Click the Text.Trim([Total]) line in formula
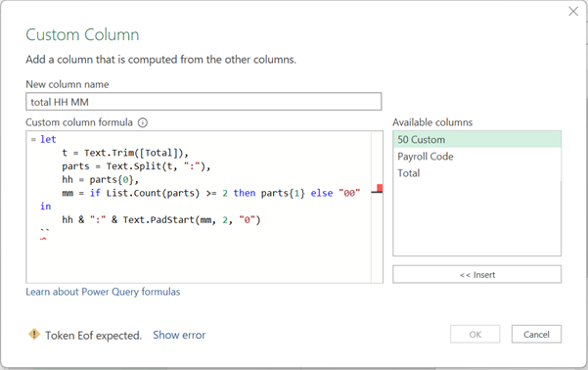This screenshot has width=588, height=370. coord(125,153)
